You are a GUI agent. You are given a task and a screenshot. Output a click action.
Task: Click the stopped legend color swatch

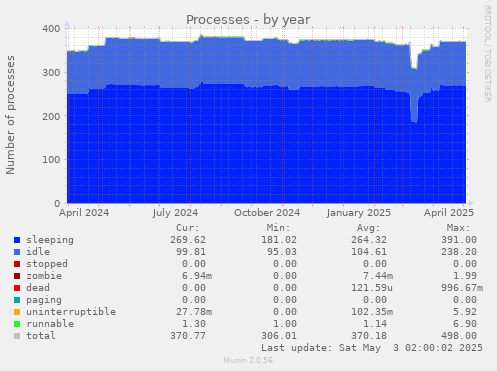(x=17, y=264)
